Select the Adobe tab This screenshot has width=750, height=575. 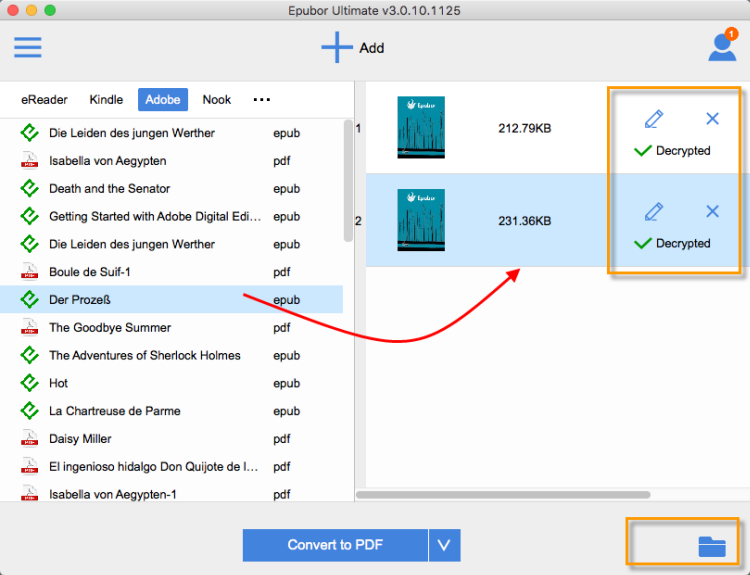(163, 100)
